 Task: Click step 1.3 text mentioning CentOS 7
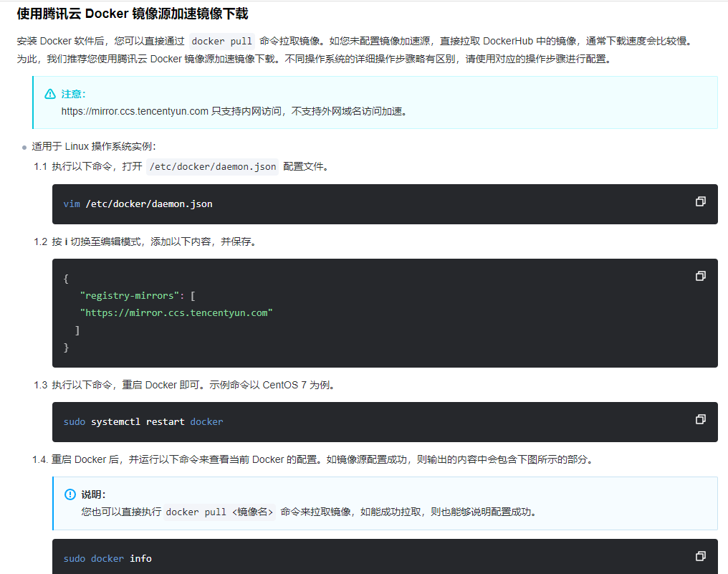193,385
